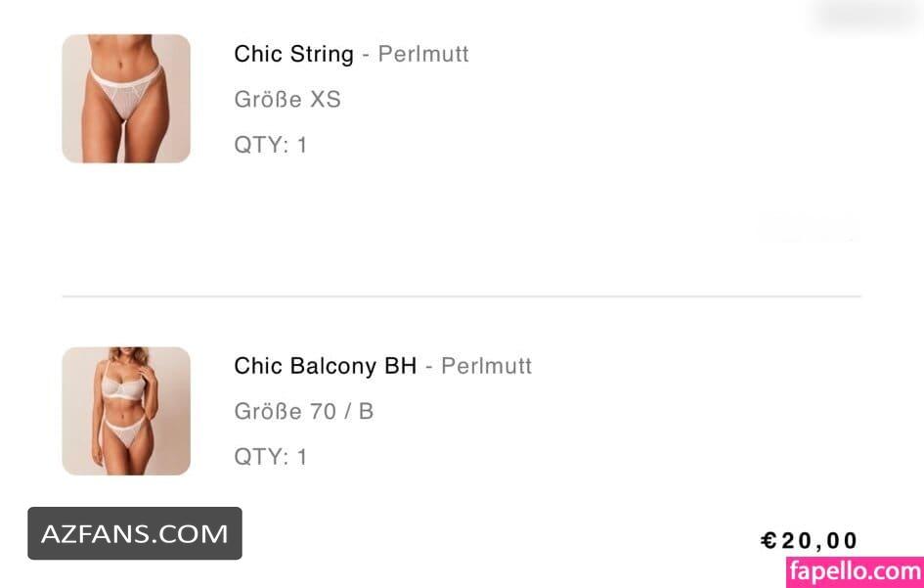The width and height of the screenshot is (924, 588).
Task: Click the blurred element at top right
Action: coord(865,16)
